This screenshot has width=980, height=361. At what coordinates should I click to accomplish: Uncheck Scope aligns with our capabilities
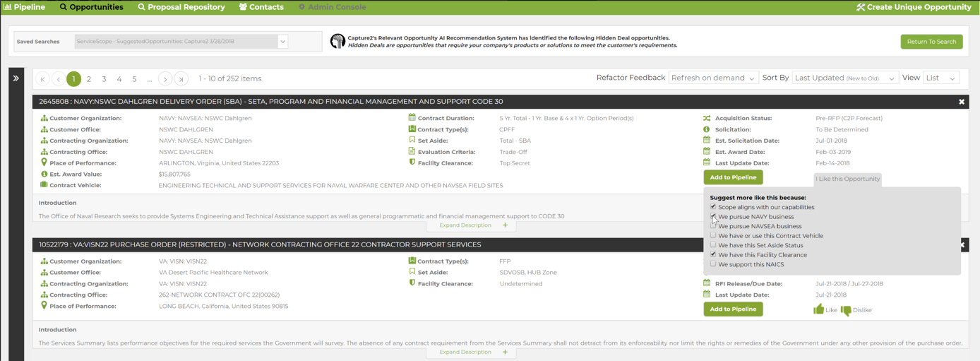click(x=713, y=207)
